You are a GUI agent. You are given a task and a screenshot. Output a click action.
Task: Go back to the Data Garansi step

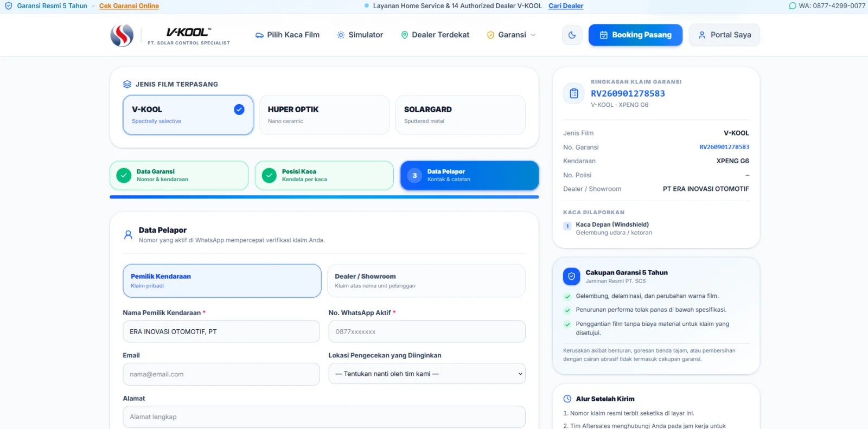179,175
